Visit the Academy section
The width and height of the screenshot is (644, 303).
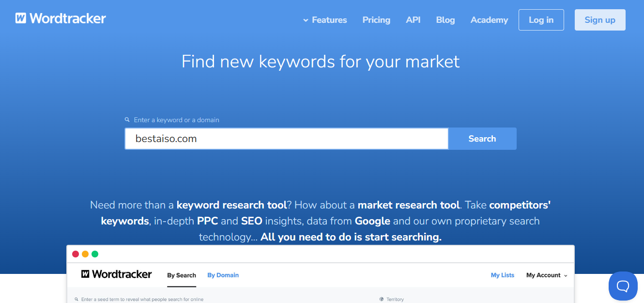(x=489, y=20)
